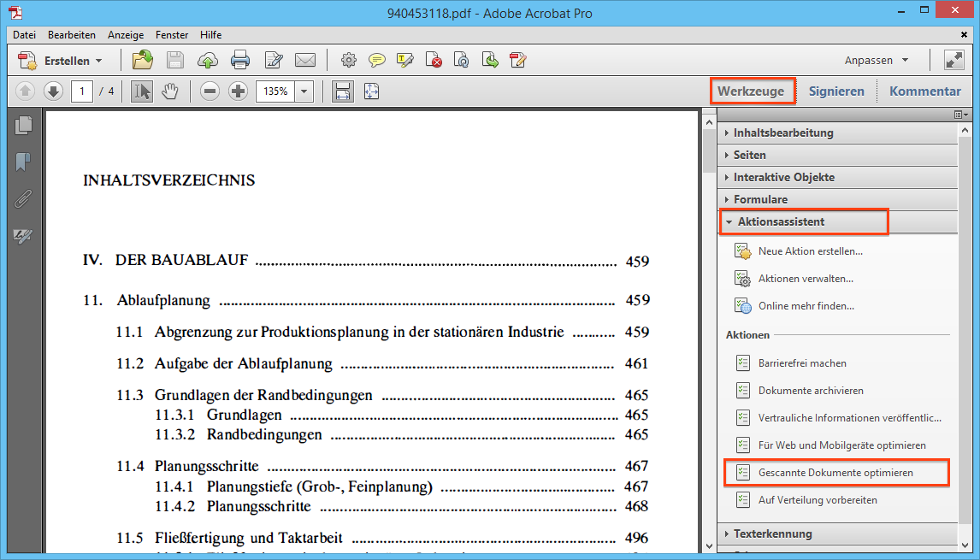
Task: Go to next page arrow
Action: pyautogui.click(x=53, y=91)
